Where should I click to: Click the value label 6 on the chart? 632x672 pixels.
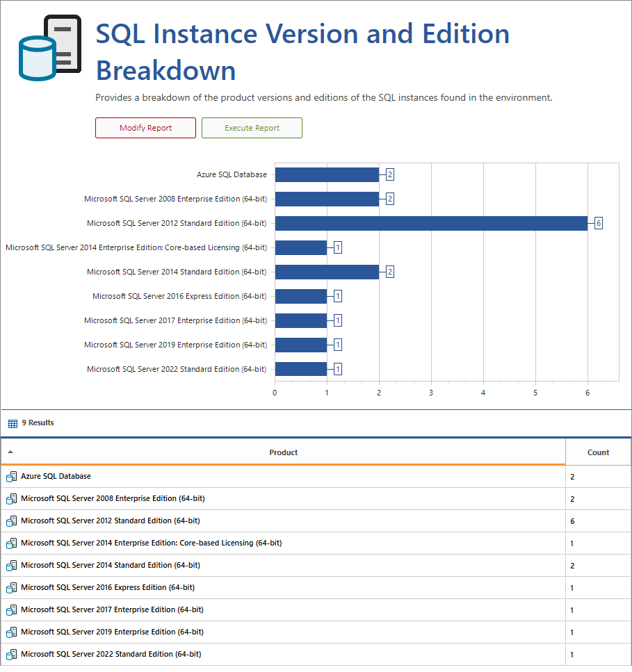click(598, 223)
